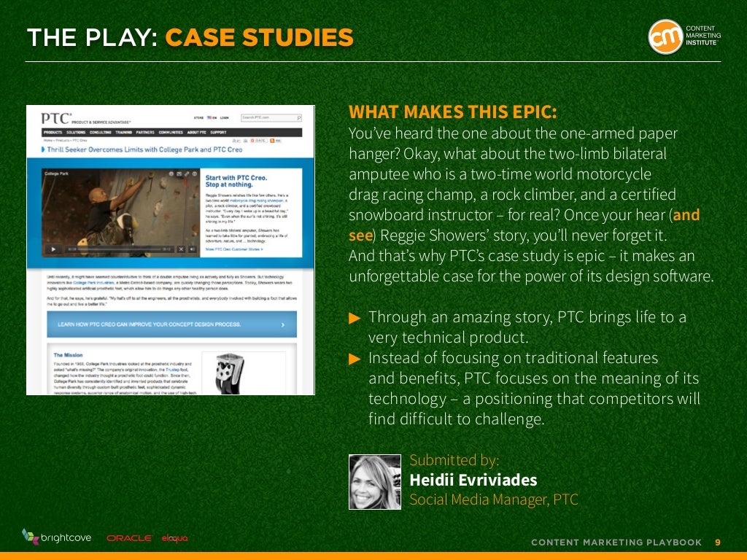Viewport: 747px width, 560px height.
Task: Click the Content Marketing Playbook footer text
Action: coord(616,542)
